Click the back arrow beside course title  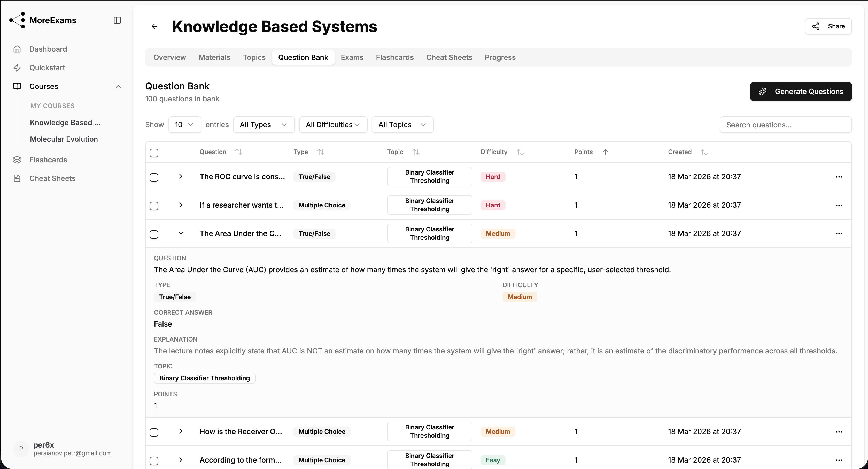(154, 26)
